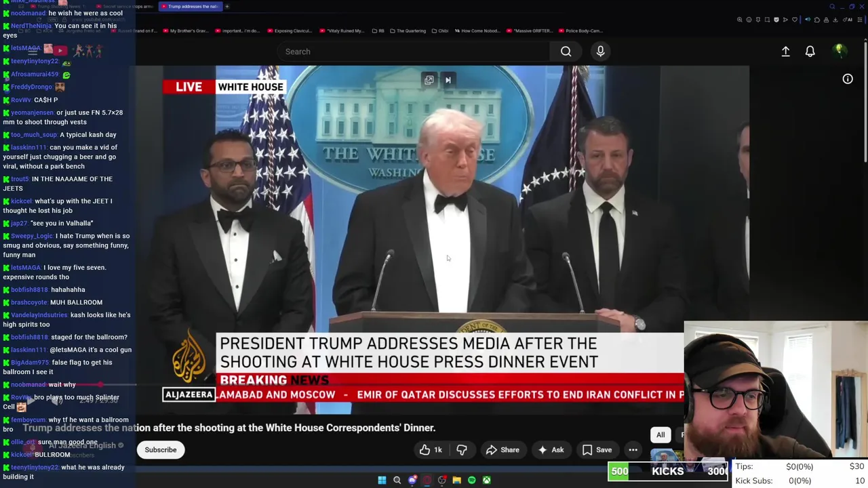Open the browser extensions cube icon

817,20
